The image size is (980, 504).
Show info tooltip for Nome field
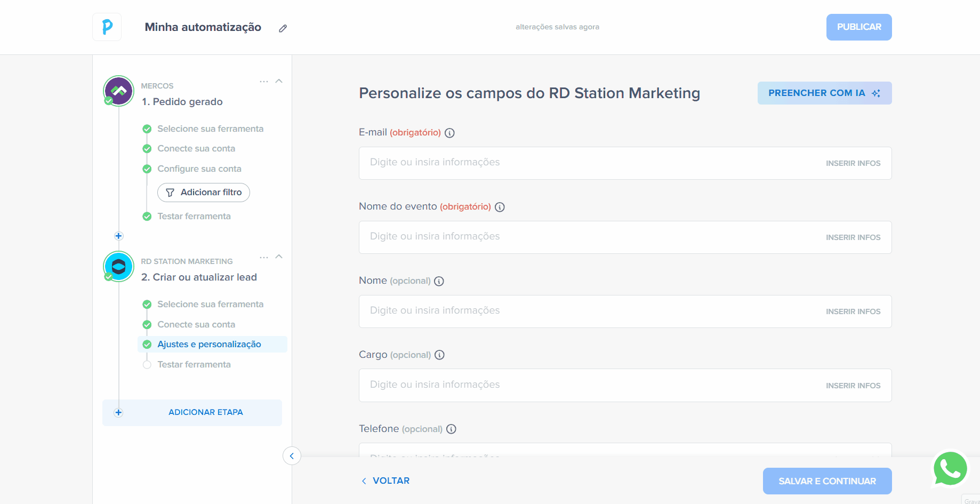tap(439, 281)
